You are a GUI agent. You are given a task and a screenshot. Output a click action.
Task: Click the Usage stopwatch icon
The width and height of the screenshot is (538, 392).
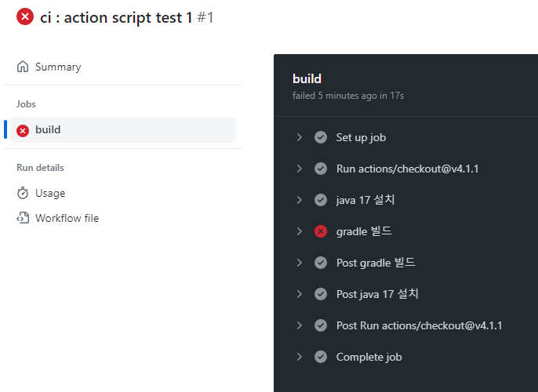[x=23, y=193]
